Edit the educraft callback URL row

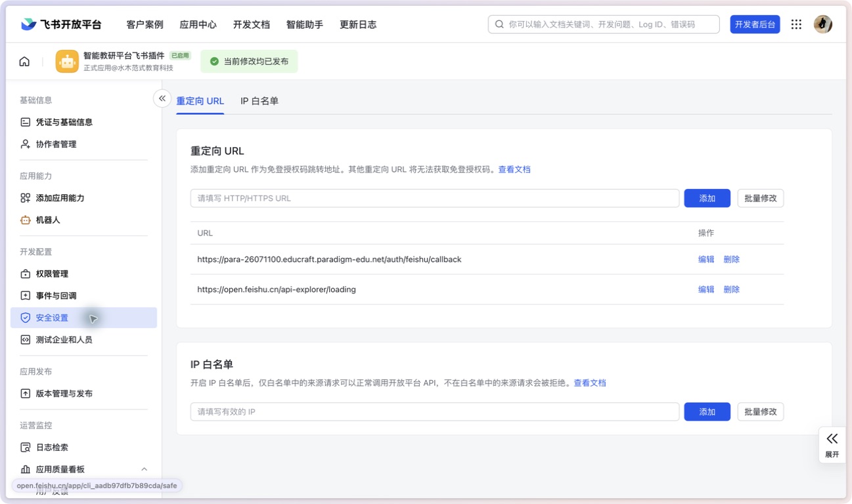[706, 259]
